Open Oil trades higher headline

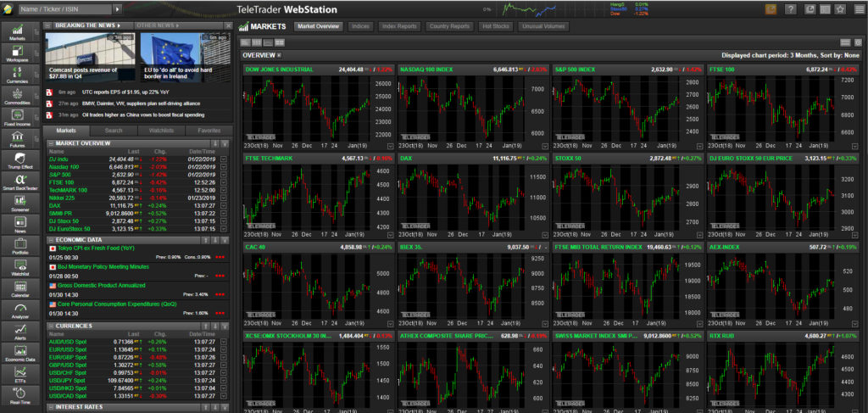pos(142,114)
